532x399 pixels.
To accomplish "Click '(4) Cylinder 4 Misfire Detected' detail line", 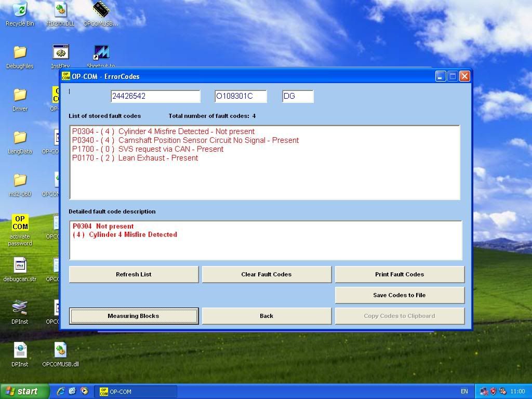I will point(125,234).
